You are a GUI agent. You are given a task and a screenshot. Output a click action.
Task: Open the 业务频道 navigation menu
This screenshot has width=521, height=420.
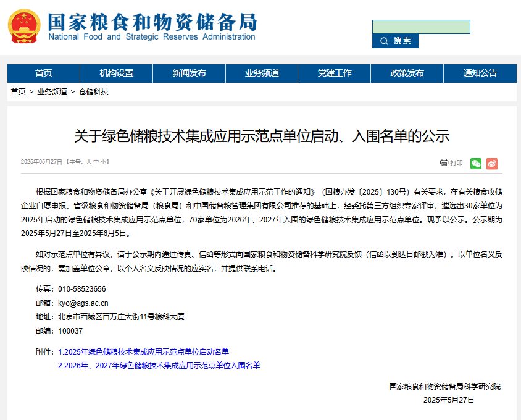pyautogui.click(x=262, y=73)
